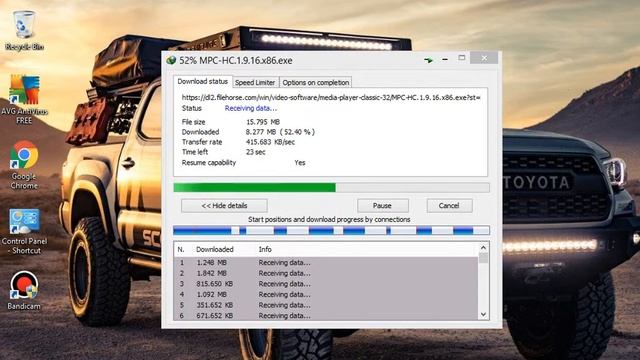Open Control Panel shortcut icon
This screenshot has width=640, height=360.
coord(24,231)
